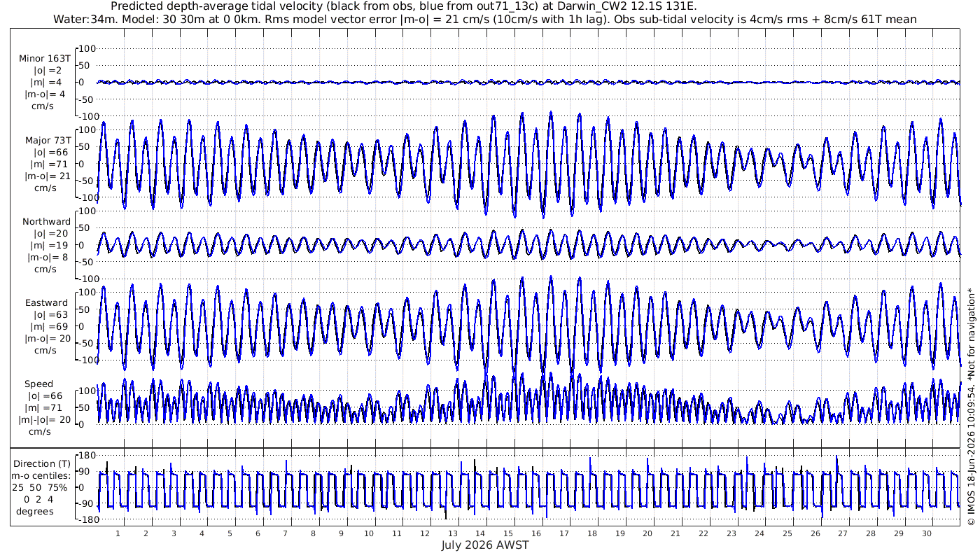This screenshot has height=560, width=980.
Task: Click the 'Minor 163T' panel label
Action: pyautogui.click(x=45, y=58)
